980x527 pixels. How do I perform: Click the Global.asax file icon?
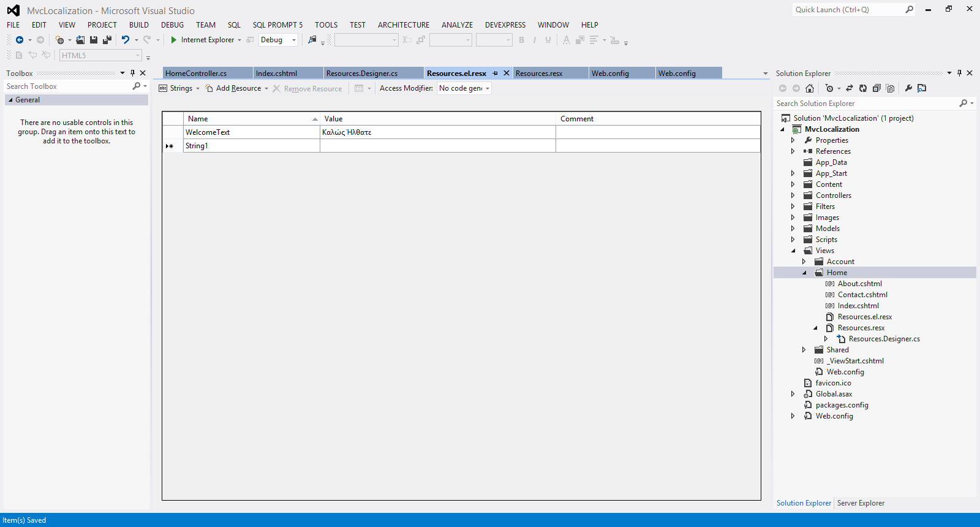click(x=808, y=394)
